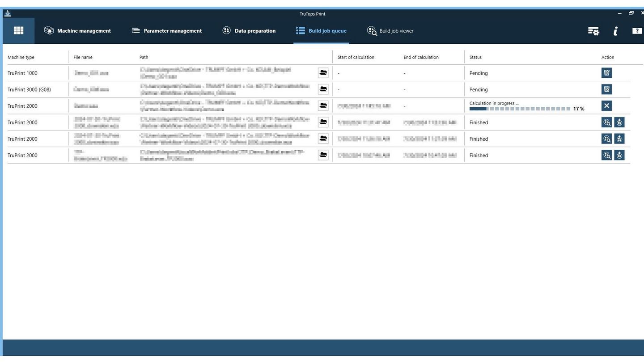Screen dimensions: 644x362
Task: Select the TruPrint 2000 in-progress row
Action: click(22, 106)
